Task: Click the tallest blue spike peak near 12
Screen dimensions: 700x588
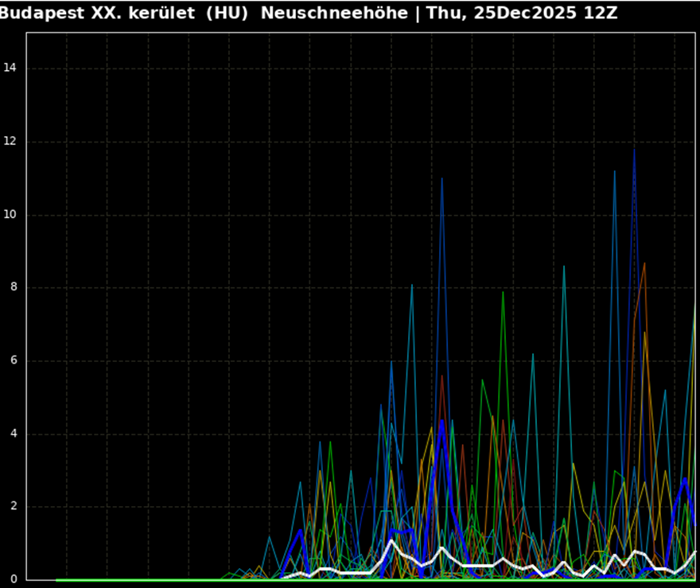Action: pos(634,150)
